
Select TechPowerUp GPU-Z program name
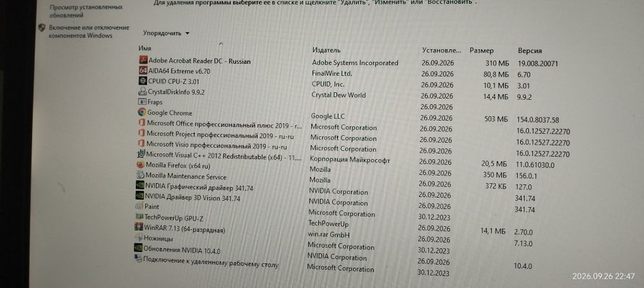coord(173,218)
